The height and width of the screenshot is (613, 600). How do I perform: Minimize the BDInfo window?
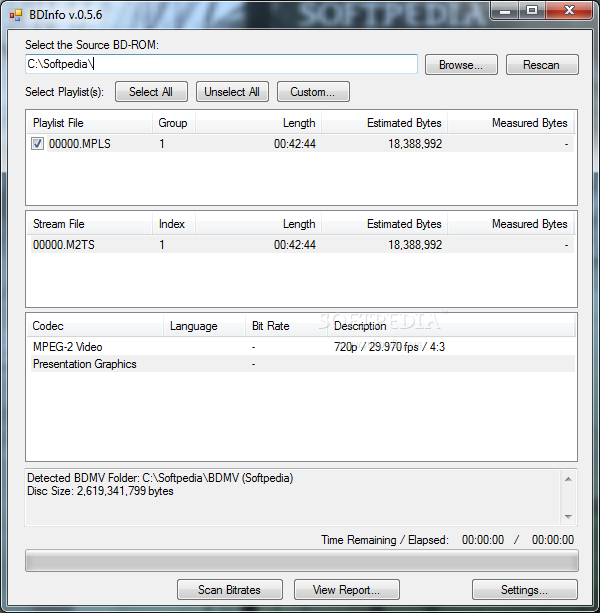505,11
